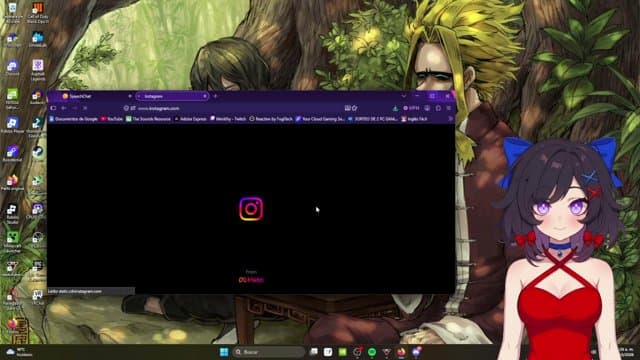
Task: Open the Windows Start menu
Action: point(224,352)
